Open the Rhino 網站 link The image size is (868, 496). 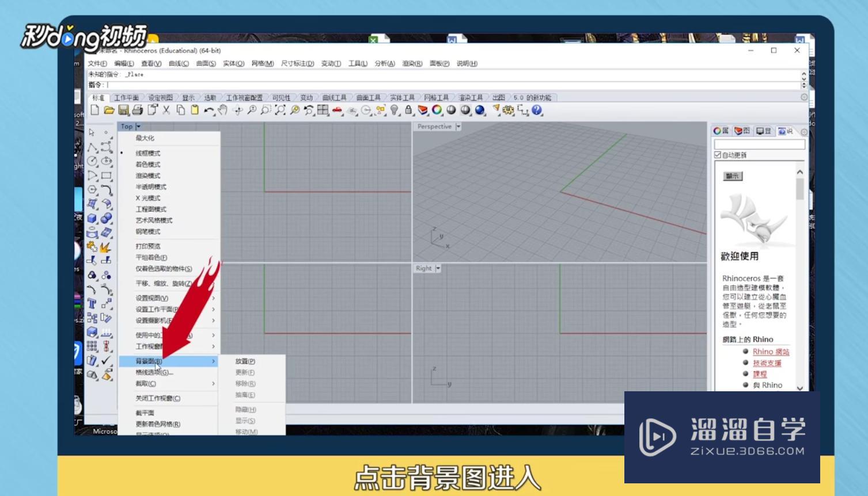point(771,352)
